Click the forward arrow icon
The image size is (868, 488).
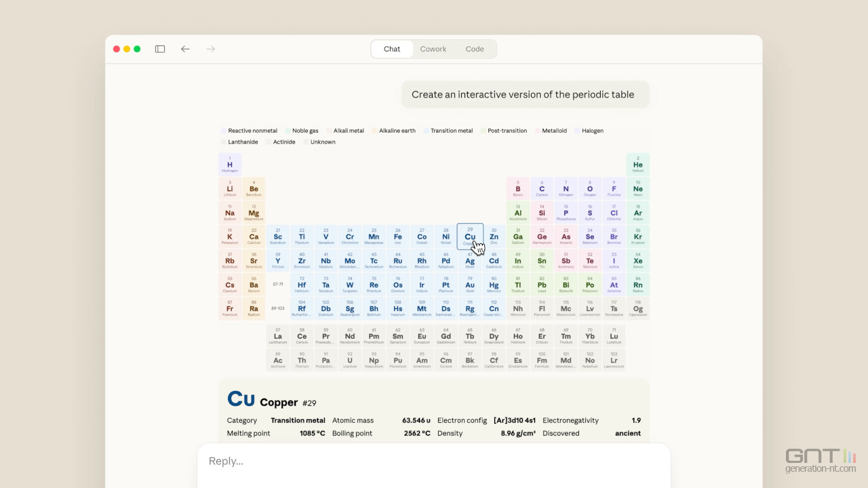click(x=211, y=49)
